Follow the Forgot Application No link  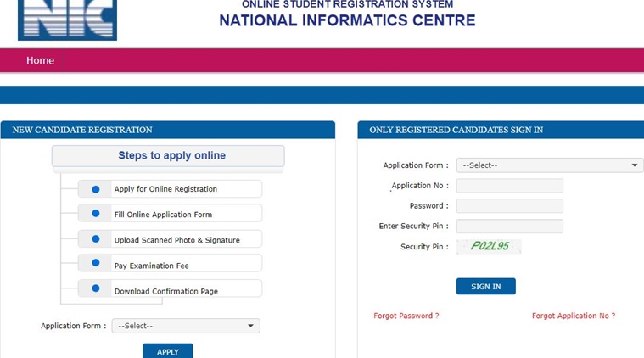pos(574,316)
